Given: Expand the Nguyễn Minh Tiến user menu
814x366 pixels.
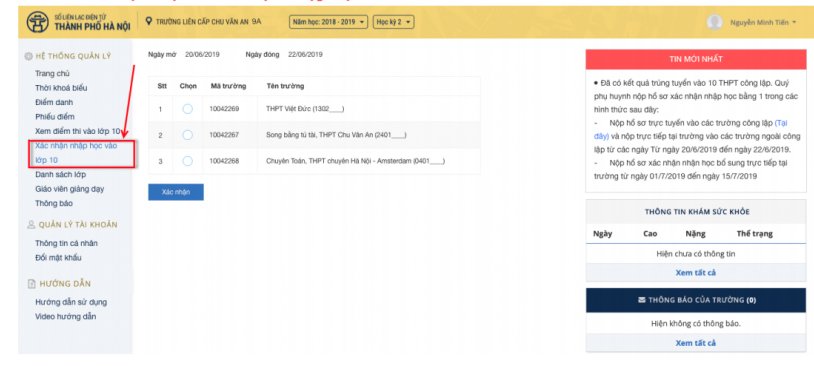Looking at the screenshot, I should (763, 22).
